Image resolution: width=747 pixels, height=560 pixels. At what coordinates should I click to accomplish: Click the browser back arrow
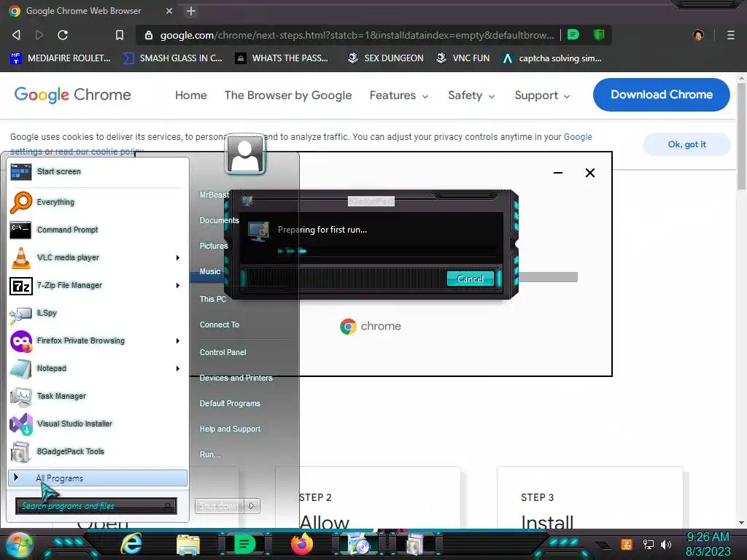[x=16, y=35]
